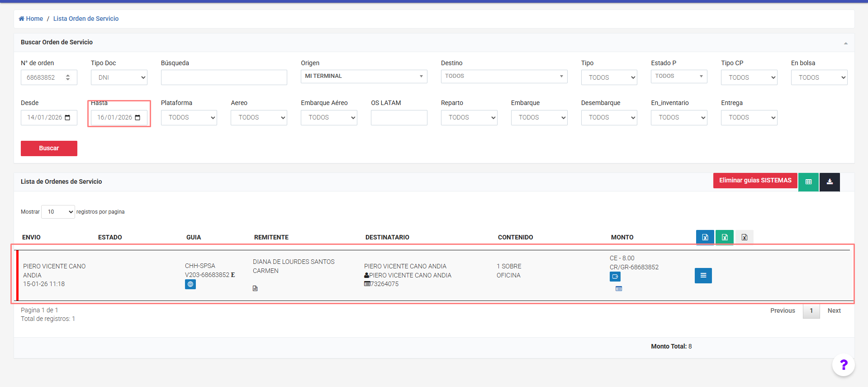Screen dimensions: 868x387
Task: Click the blue tag icon under CR/GR-68683852
Action: click(615, 277)
